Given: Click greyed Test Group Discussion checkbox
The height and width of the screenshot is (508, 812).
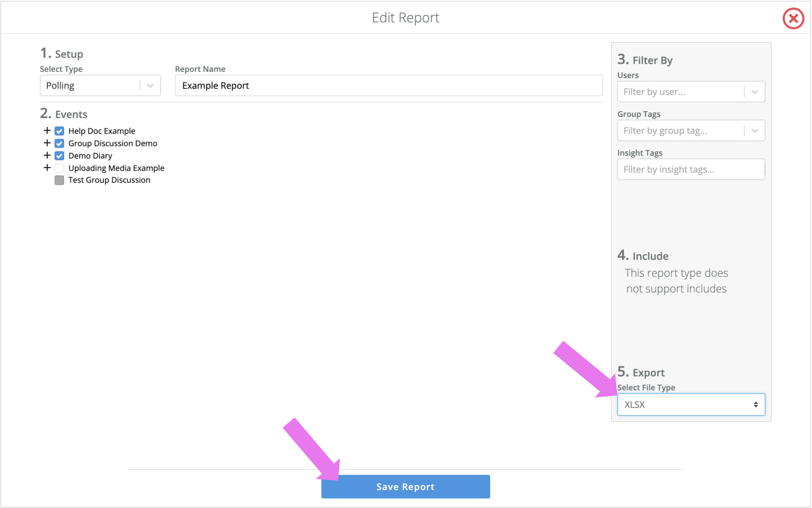Looking at the screenshot, I should click(x=59, y=180).
